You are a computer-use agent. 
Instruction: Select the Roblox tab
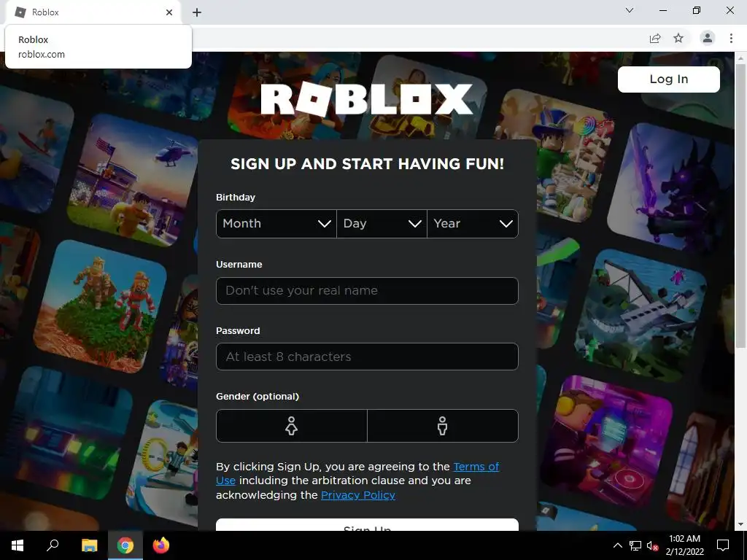click(x=93, y=12)
